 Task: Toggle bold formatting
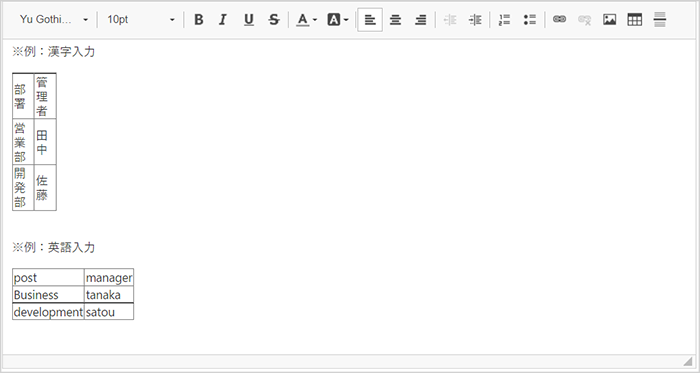199,20
